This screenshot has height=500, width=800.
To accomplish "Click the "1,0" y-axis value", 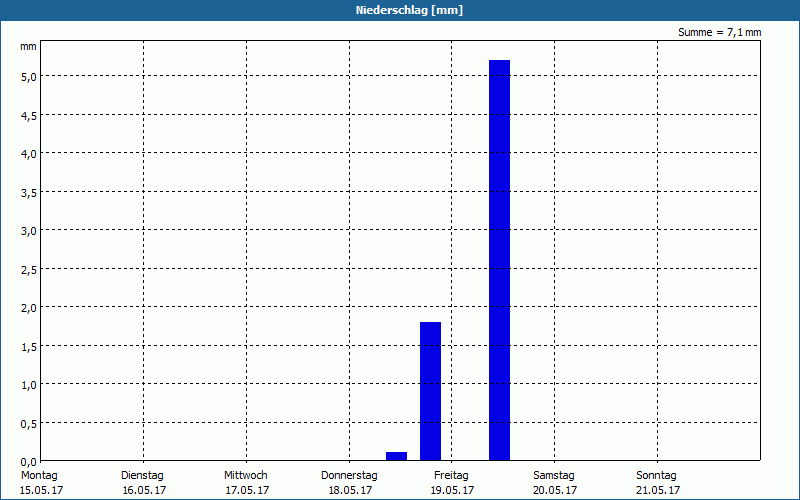I will (28, 385).
